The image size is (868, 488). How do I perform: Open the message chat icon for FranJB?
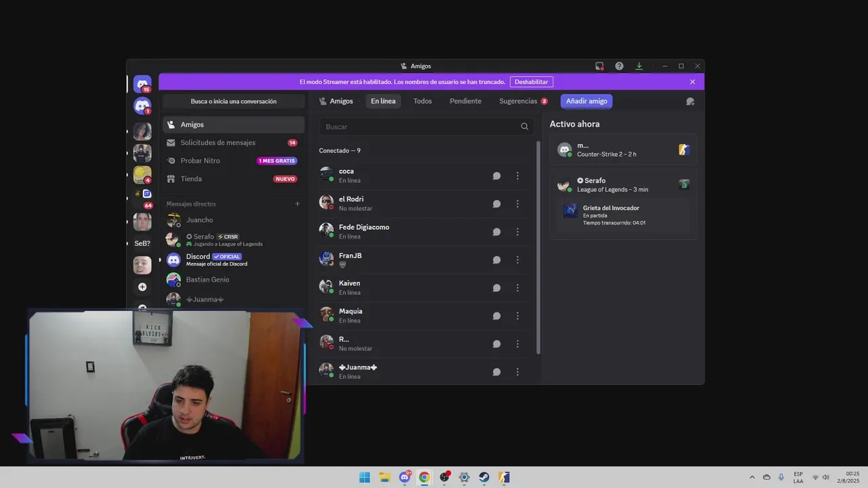496,260
